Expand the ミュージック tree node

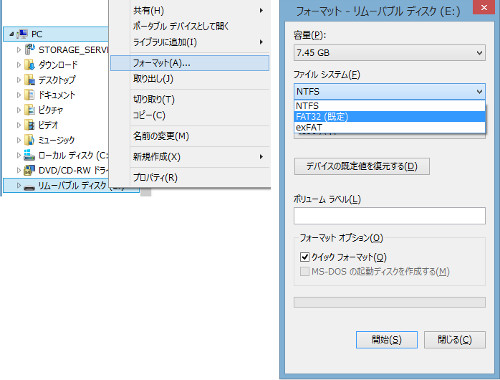coord(19,140)
